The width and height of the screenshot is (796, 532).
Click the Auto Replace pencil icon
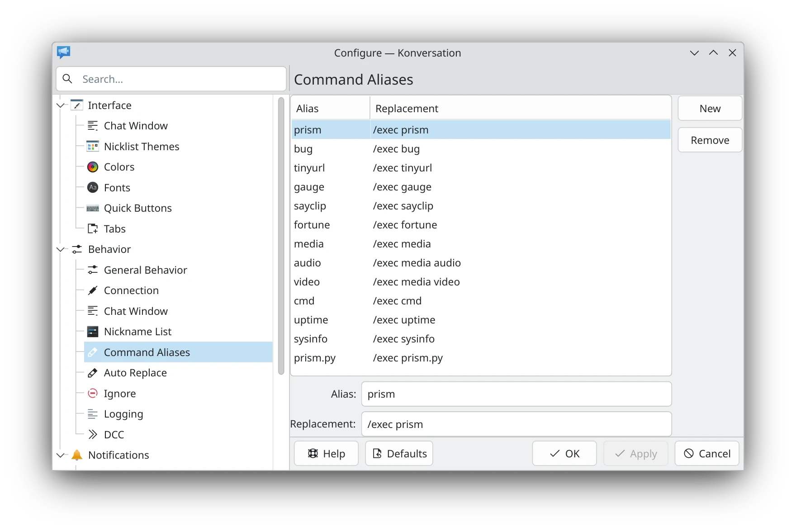click(93, 373)
